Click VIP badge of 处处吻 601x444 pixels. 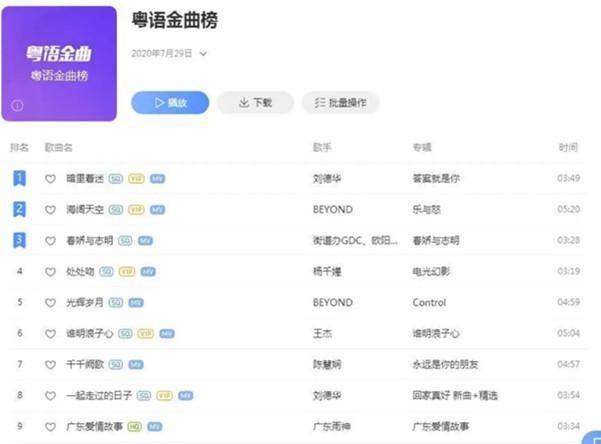pos(127,272)
